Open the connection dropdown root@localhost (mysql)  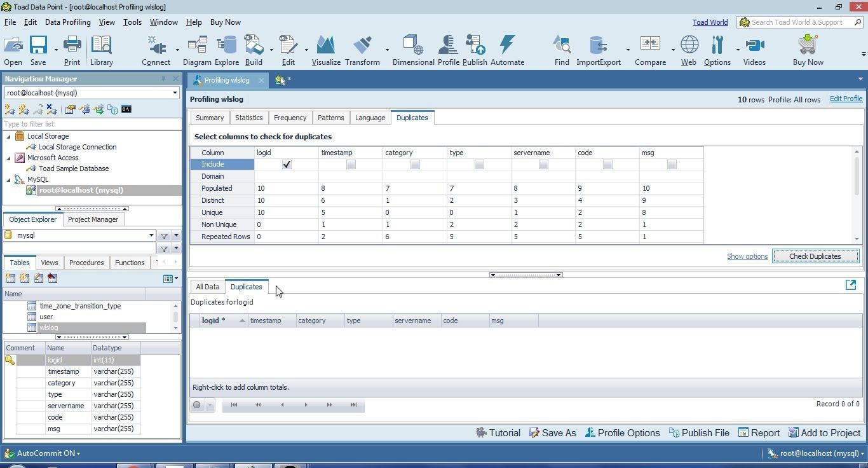point(175,93)
